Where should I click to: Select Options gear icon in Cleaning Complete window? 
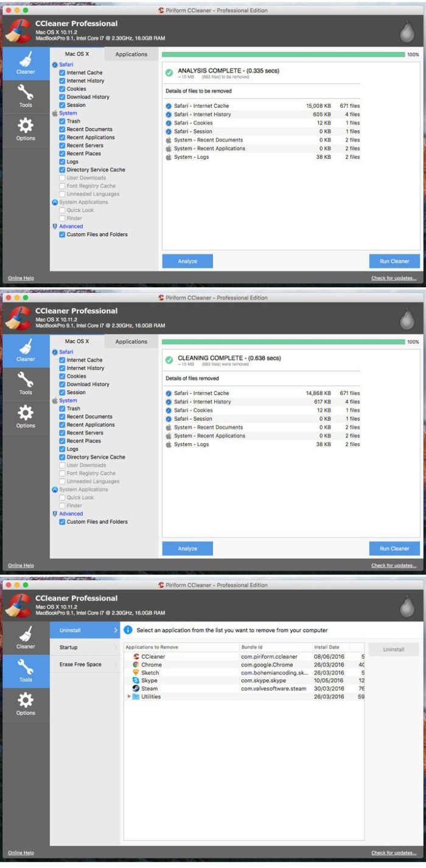tap(26, 413)
